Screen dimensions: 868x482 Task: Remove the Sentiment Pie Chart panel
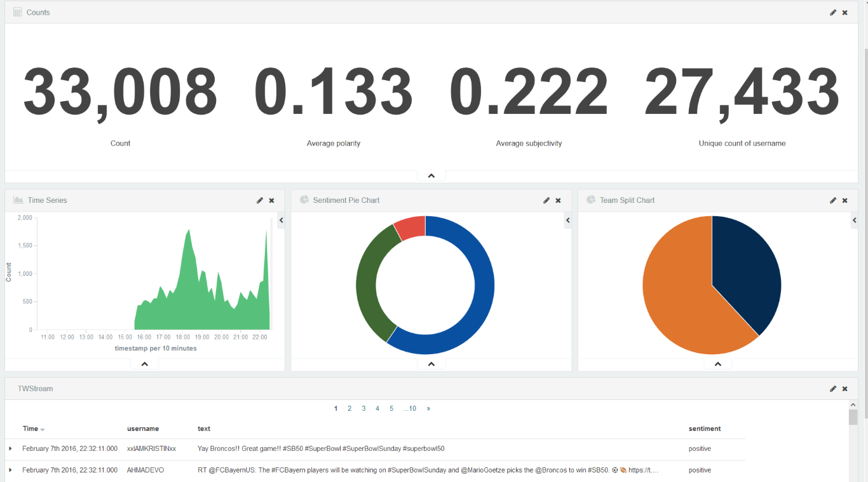[559, 200]
